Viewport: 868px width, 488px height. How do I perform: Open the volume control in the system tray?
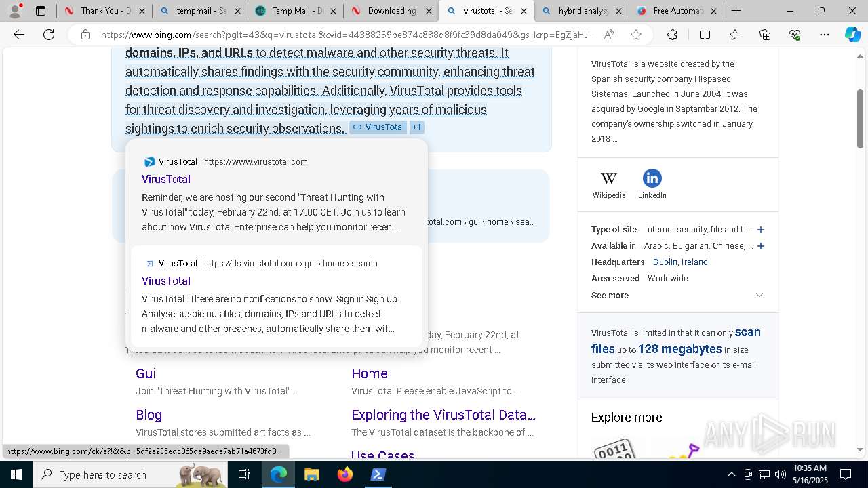coord(780,474)
